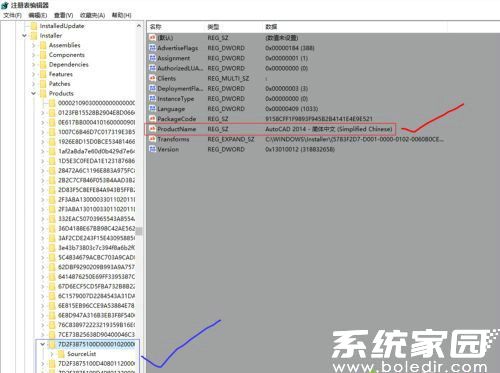This screenshot has height=373, width=500.
Task: Click the (默认) string value icon
Action: pos(152,38)
